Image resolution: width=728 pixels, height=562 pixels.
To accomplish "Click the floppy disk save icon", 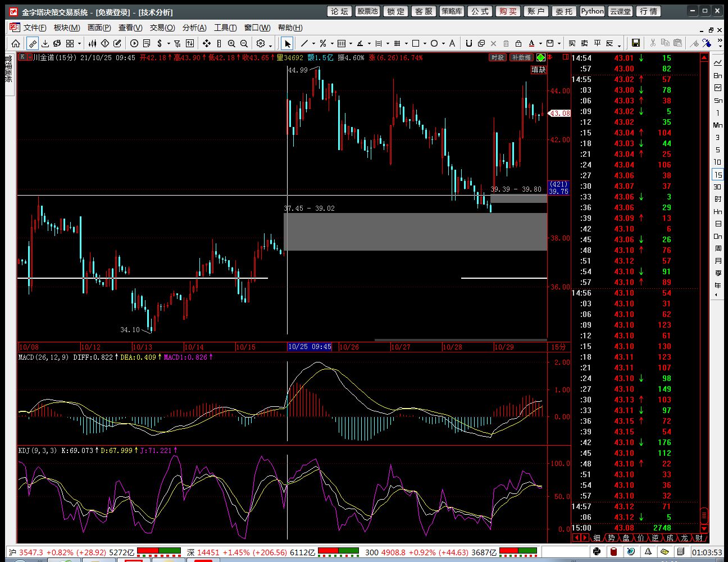I will pyautogui.click(x=636, y=43).
